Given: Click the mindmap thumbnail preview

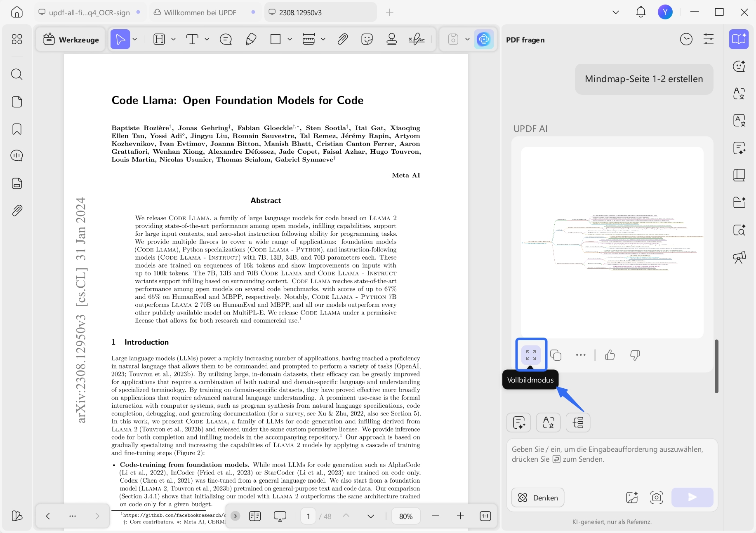Looking at the screenshot, I should [612, 242].
